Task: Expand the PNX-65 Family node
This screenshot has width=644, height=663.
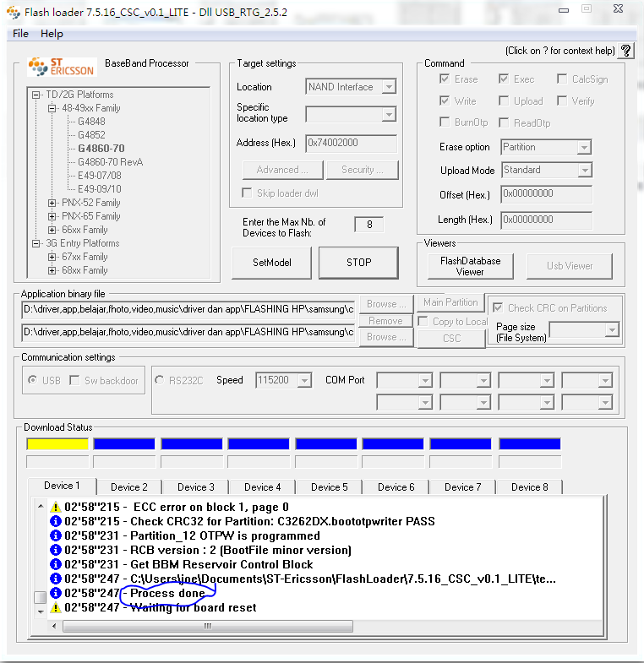Action: click(x=52, y=216)
